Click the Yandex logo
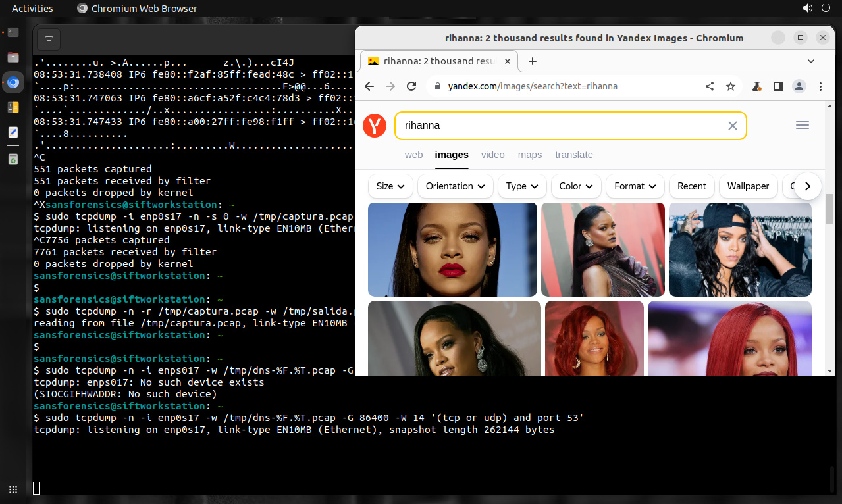Viewport: 842px width, 504px height. (375, 126)
